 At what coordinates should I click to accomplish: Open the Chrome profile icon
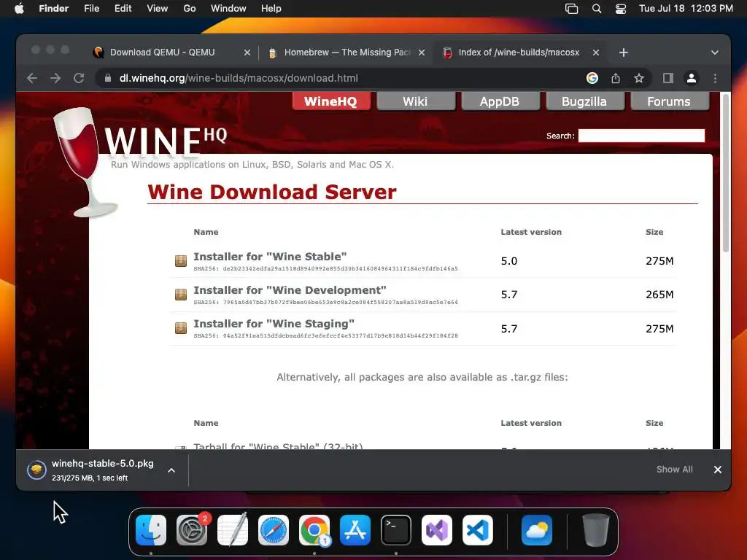pos(692,78)
